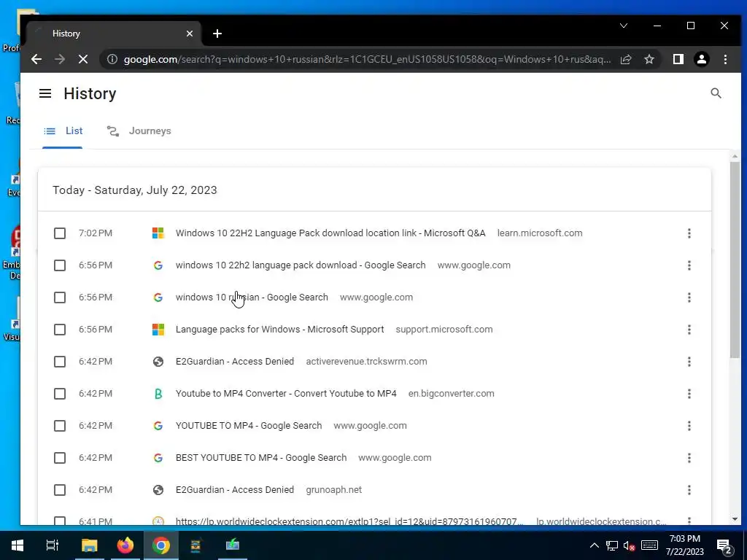Check the 22h2 language pack download search entry
Viewport: 747px width, 560px height.
[x=60, y=265]
